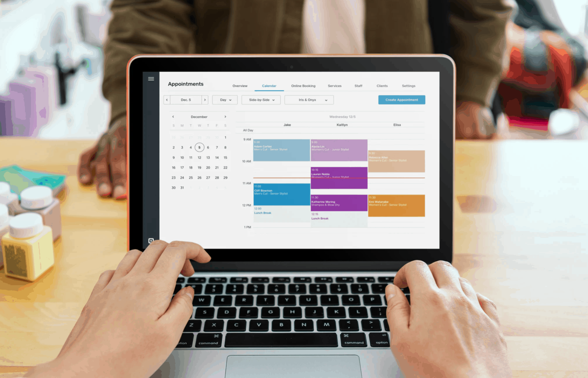The image size is (588, 378).
Task: Click Create Appointment button
Action: point(401,100)
